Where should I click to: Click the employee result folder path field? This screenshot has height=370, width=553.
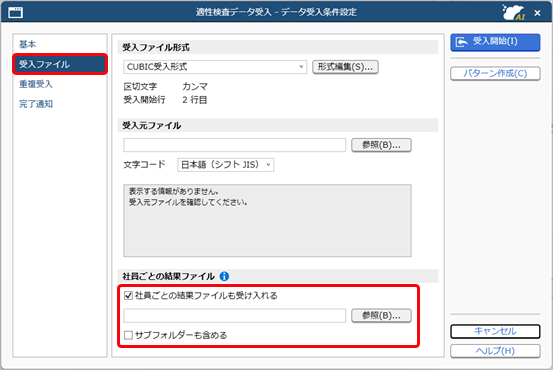click(235, 316)
